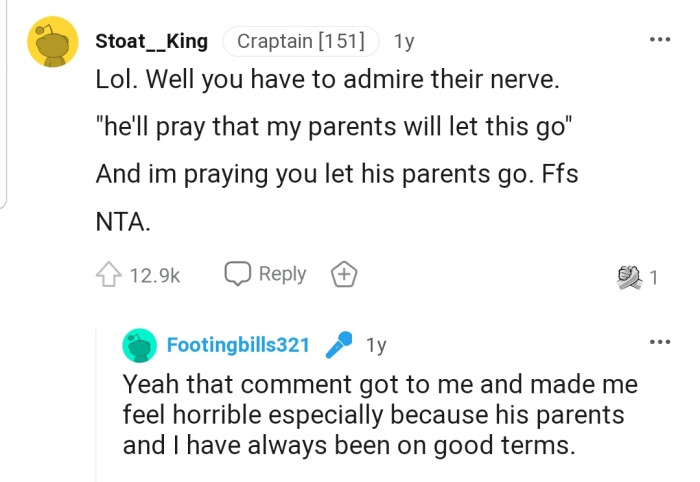700x482 pixels.
Task: Open the overflow menu on Stoat__King's comment
Action: (x=659, y=40)
